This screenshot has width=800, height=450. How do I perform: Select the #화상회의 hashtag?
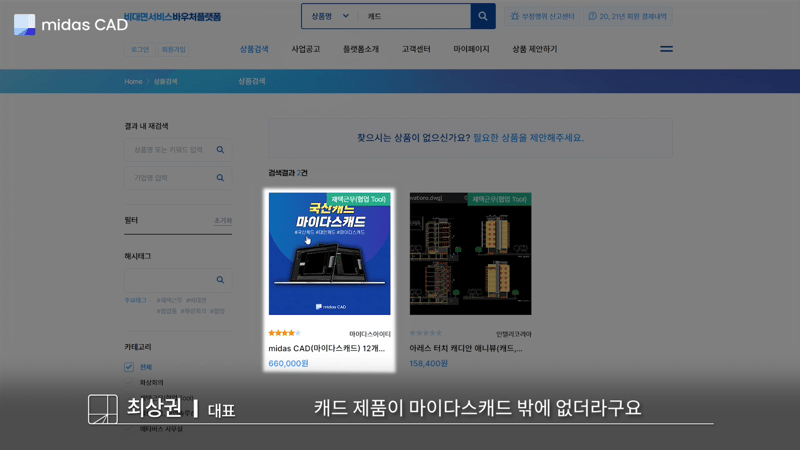[x=193, y=311]
